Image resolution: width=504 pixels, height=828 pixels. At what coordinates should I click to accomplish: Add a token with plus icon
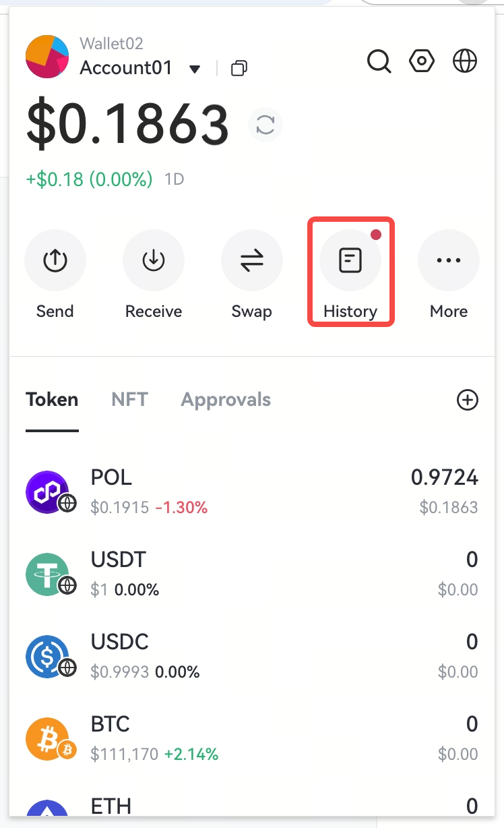pos(467,400)
